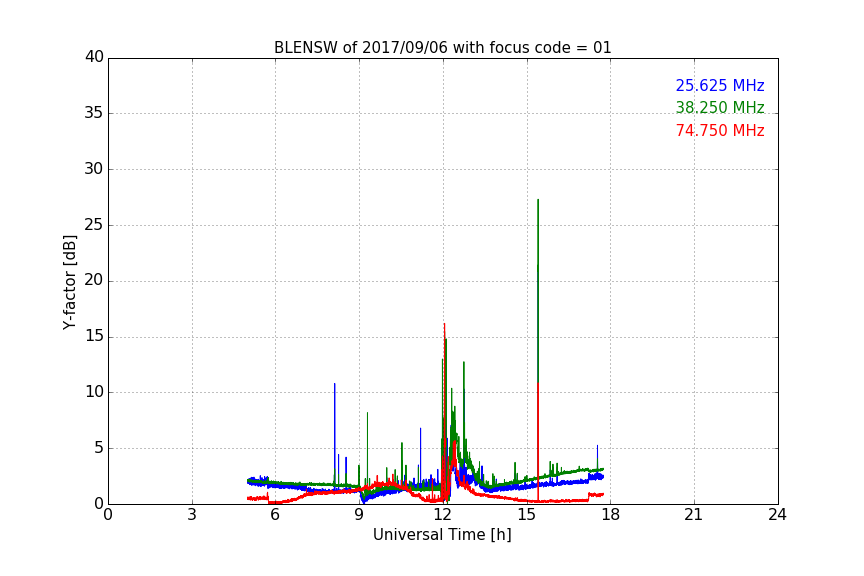Click the x-axis tick label 12
Image resolution: width=864 pixels, height=576 pixels.
click(x=443, y=515)
